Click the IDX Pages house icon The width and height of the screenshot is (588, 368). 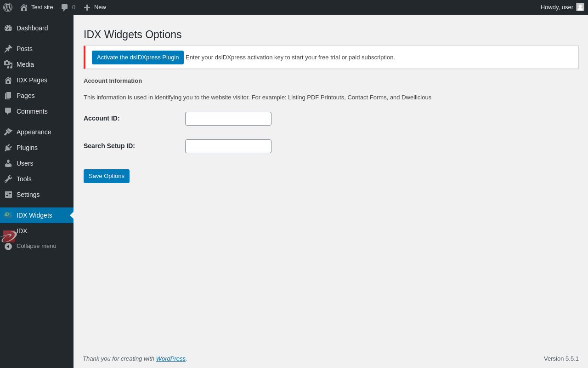tap(8, 80)
